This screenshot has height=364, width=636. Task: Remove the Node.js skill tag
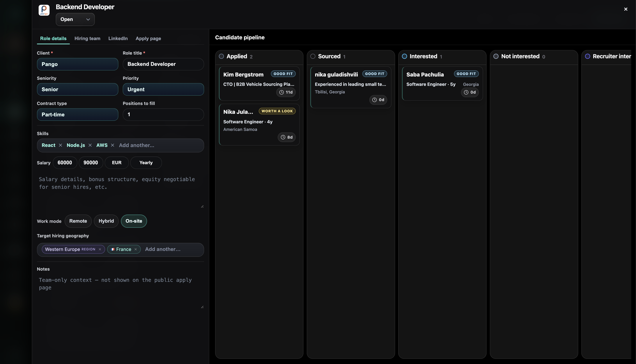pos(90,145)
